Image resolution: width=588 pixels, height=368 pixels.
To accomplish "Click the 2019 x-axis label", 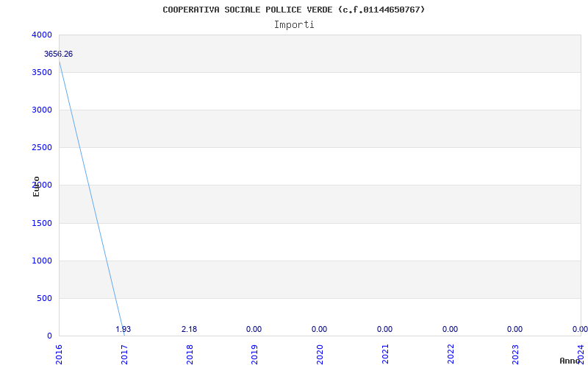I will [254, 355].
